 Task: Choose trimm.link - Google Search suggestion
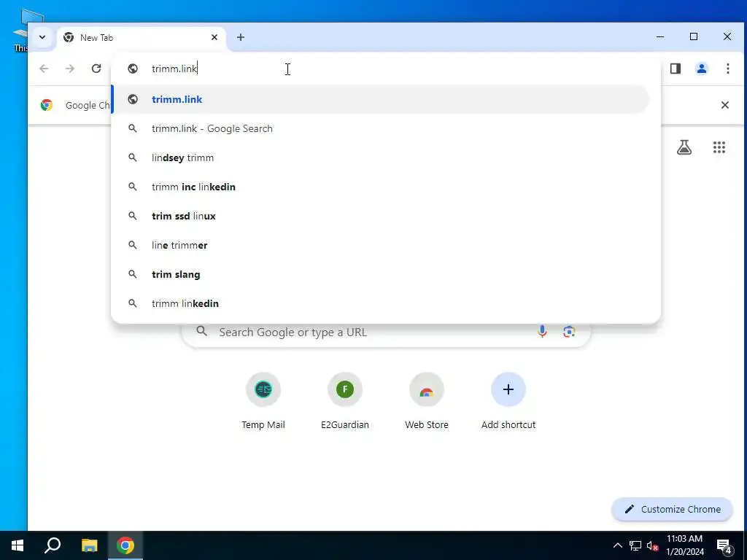pos(381,128)
